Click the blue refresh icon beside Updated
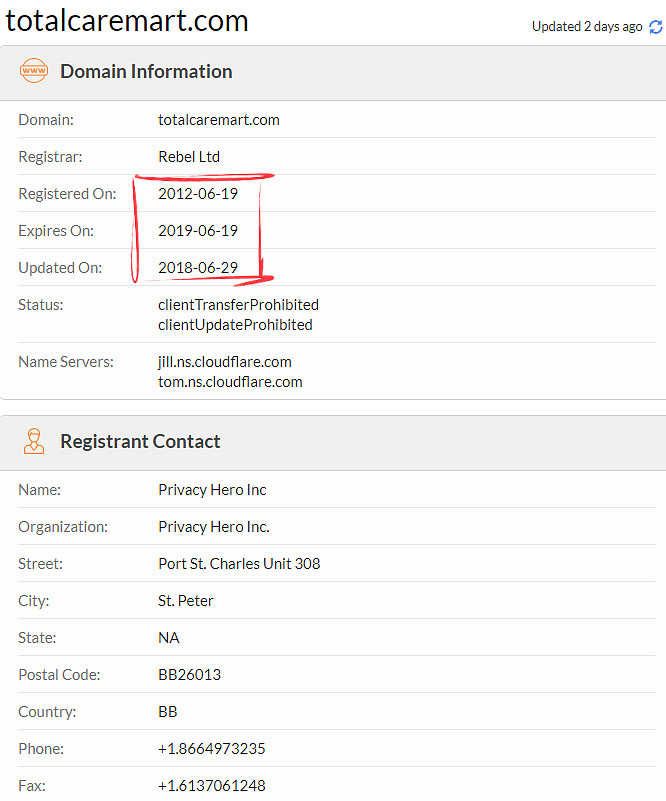The image size is (666, 801). coord(656,27)
